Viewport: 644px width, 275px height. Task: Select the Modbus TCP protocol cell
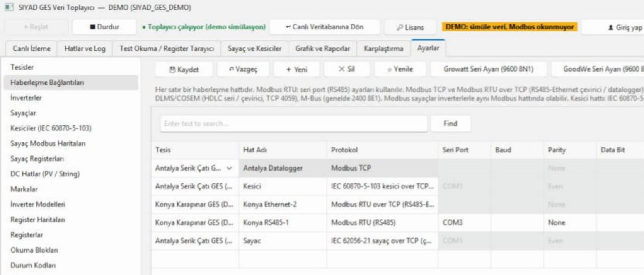point(383,168)
